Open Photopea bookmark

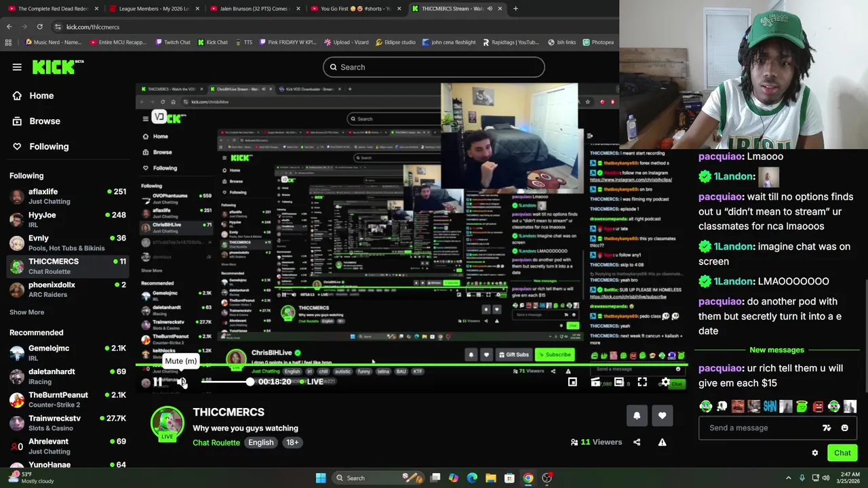click(x=597, y=42)
